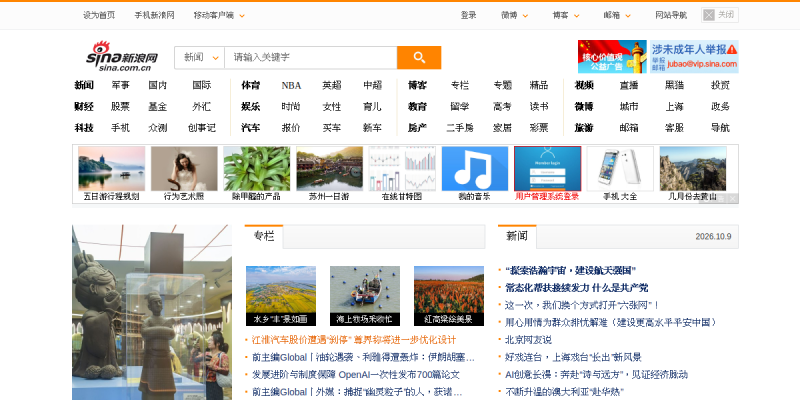
Task: Go to 财经 in navigation menu
Action: pyautogui.click(x=84, y=107)
